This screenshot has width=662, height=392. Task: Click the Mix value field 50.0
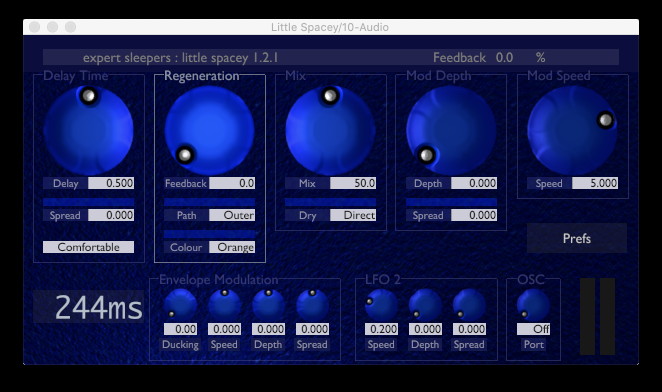[x=353, y=183]
